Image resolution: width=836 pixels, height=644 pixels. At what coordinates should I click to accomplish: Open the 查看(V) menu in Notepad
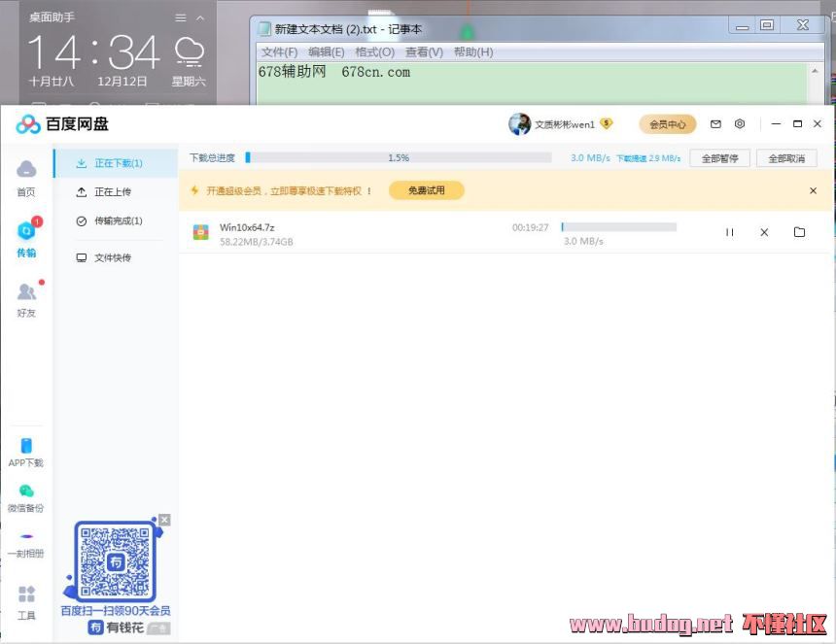coord(424,52)
